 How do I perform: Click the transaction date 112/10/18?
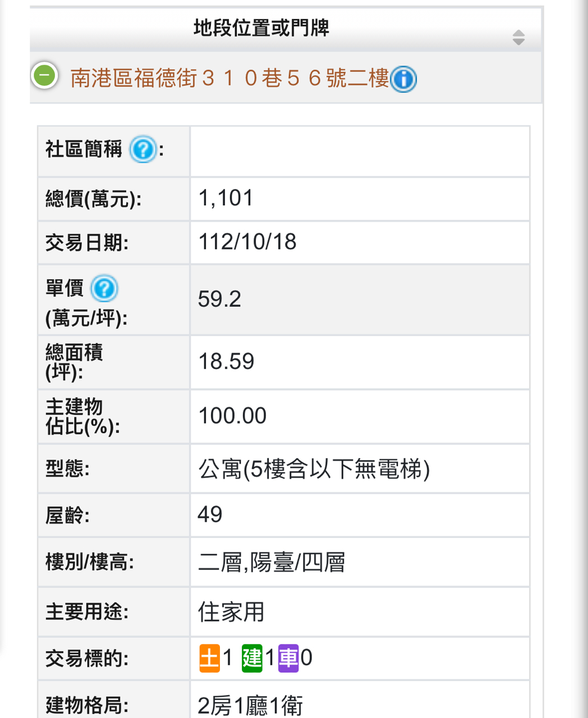tap(247, 242)
